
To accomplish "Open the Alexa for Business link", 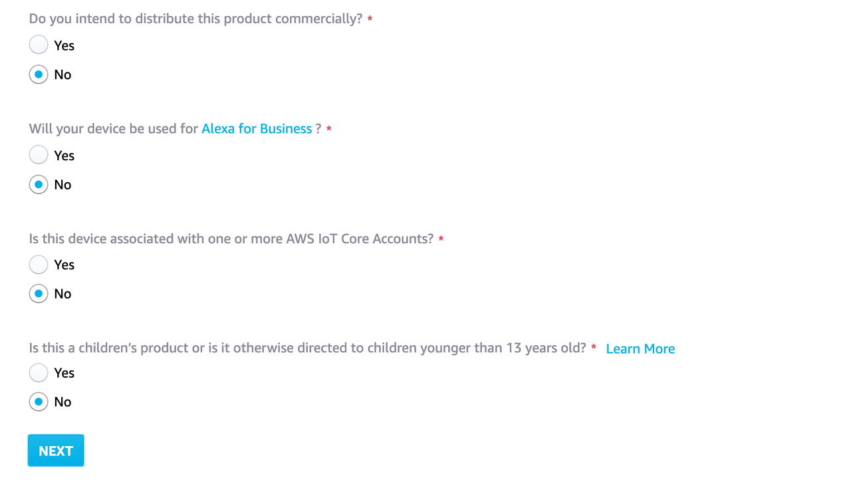I will point(257,128).
